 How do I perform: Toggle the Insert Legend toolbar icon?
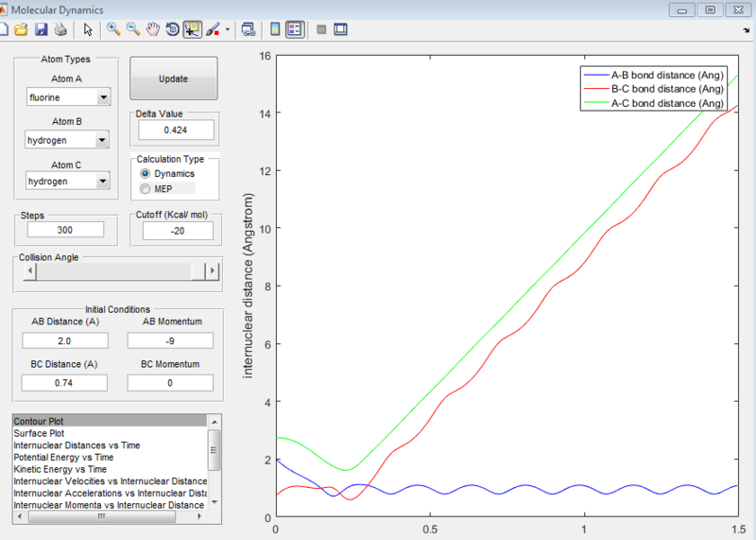(x=295, y=29)
